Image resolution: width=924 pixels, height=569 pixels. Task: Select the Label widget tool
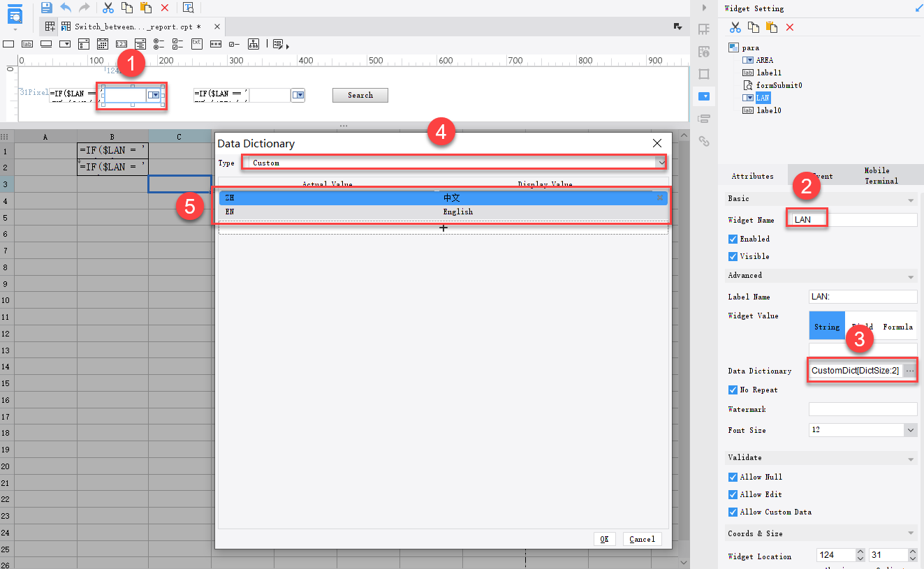[27, 44]
